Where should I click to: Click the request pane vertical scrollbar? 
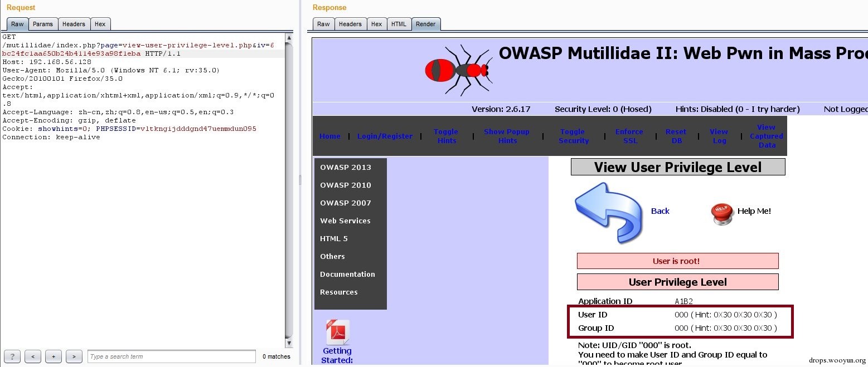(289, 190)
